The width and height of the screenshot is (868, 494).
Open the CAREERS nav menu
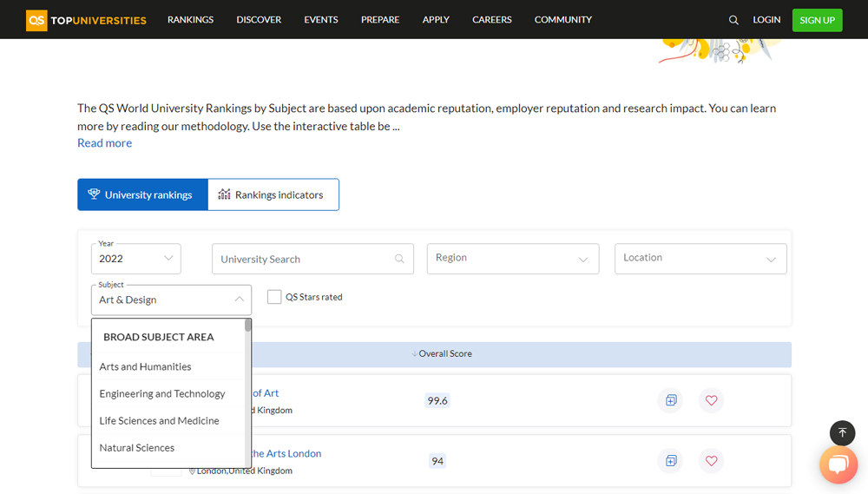coord(492,20)
